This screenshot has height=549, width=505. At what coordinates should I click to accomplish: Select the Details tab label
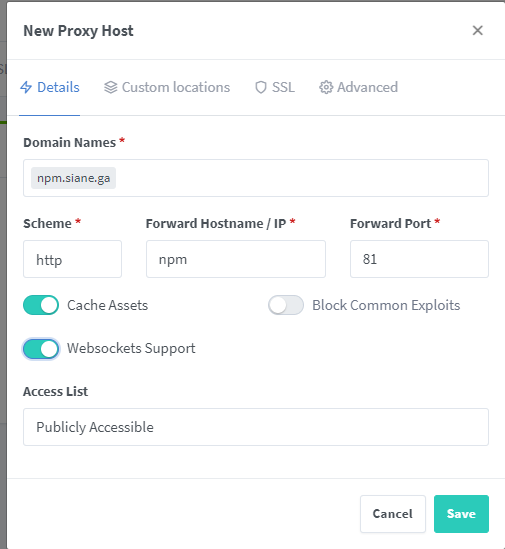[58, 87]
